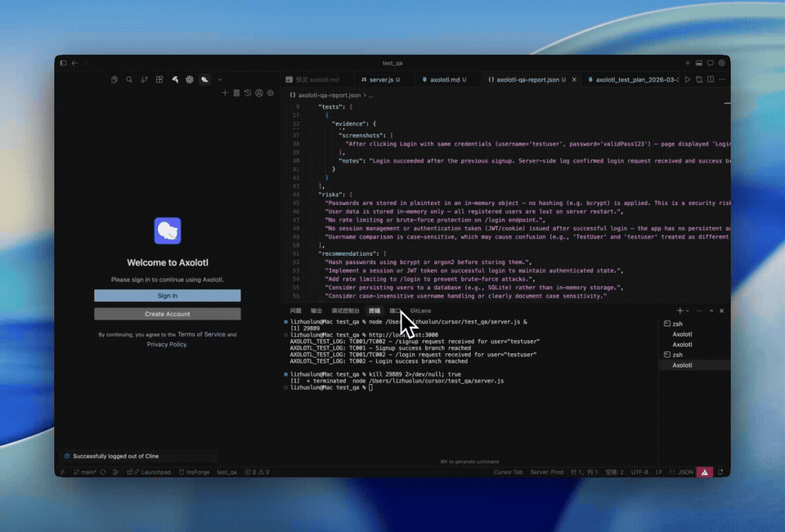Select the first zsh terminal entry
The width and height of the screenshot is (785, 532).
pyautogui.click(x=695, y=324)
